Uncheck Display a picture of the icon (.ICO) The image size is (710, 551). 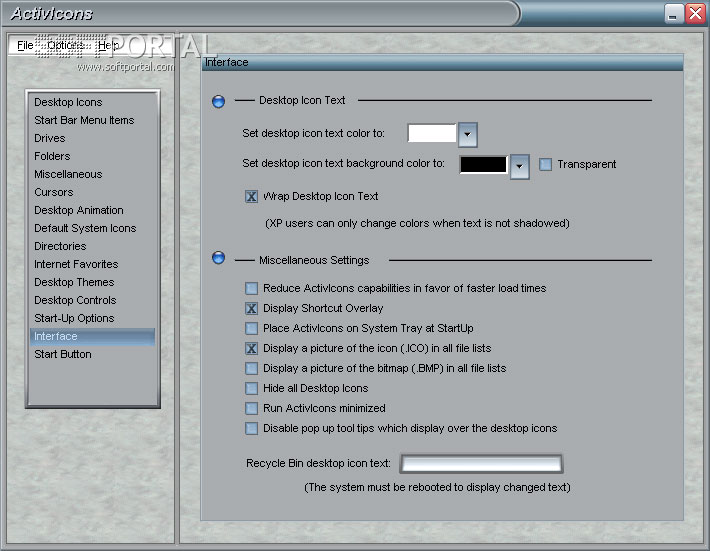[x=251, y=349]
